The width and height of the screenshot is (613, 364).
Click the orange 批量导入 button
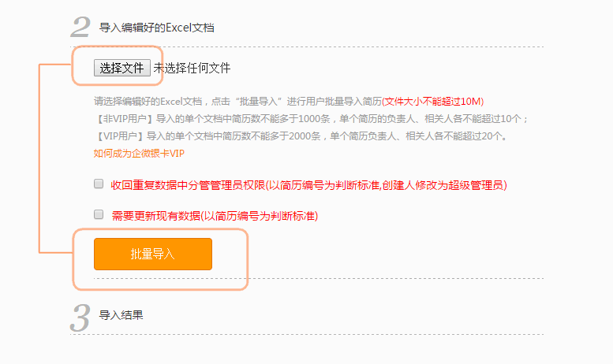[x=153, y=254]
